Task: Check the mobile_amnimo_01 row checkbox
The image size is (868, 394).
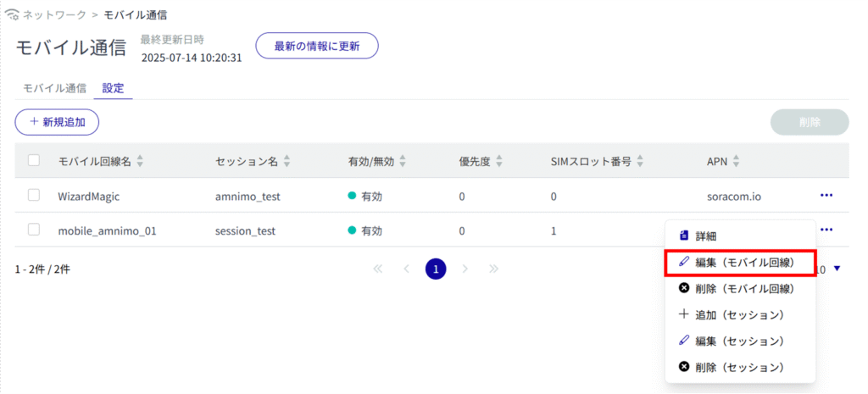Action: point(34,230)
